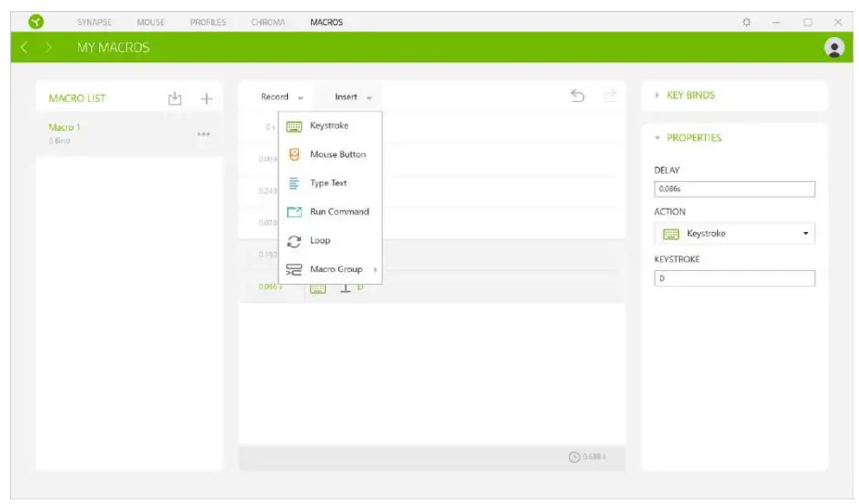Open Macro 1 three-dot options
Viewport: 859px width, 504px height.
pyautogui.click(x=203, y=134)
